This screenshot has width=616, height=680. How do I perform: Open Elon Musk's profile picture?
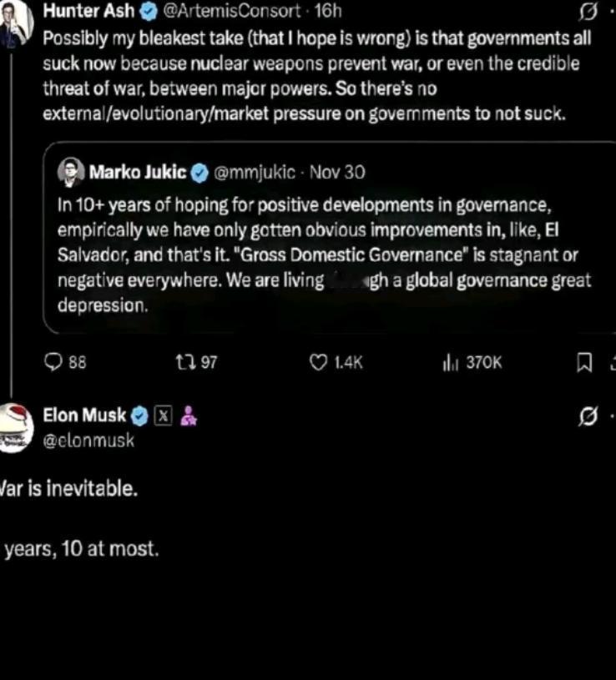coord(15,426)
